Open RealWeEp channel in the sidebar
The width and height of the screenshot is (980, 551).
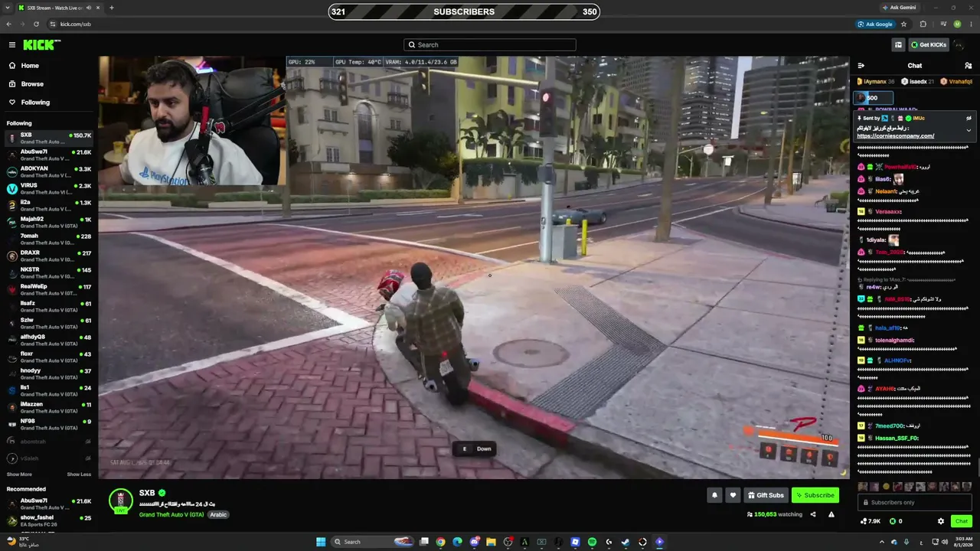click(49, 290)
